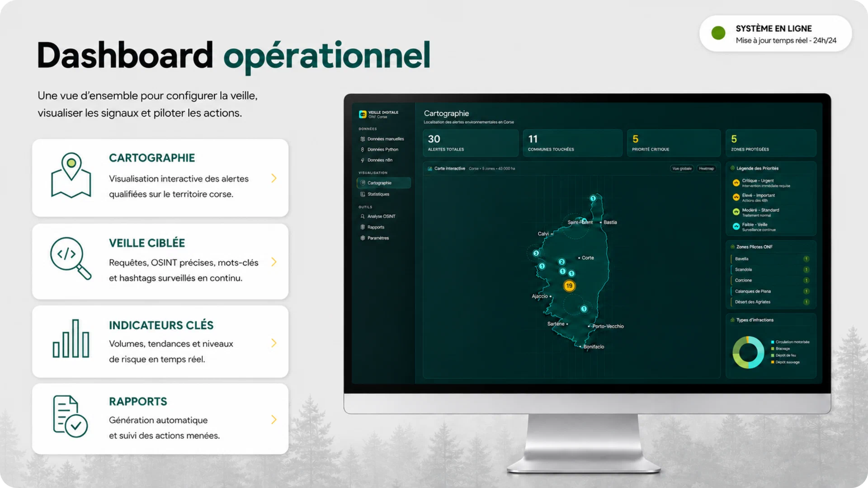Expand the Cartographie card chevron arrow
This screenshot has width=868, height=488.
point(274,178)
